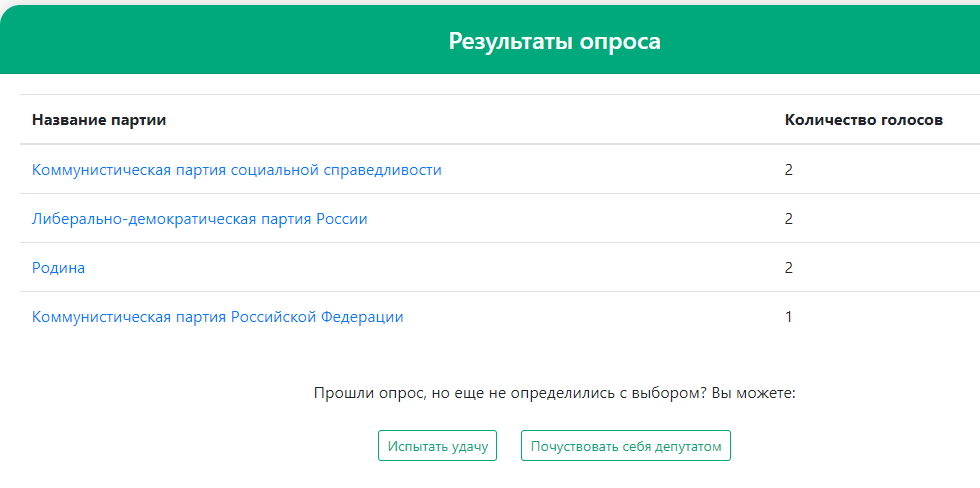Select the Количество голосов column header

point(864,120)
